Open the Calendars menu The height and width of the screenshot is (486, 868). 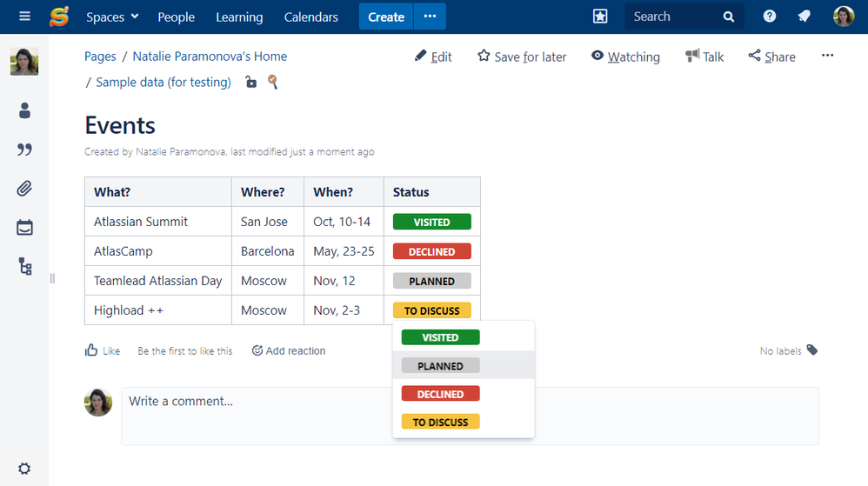(x=311, y=17)
